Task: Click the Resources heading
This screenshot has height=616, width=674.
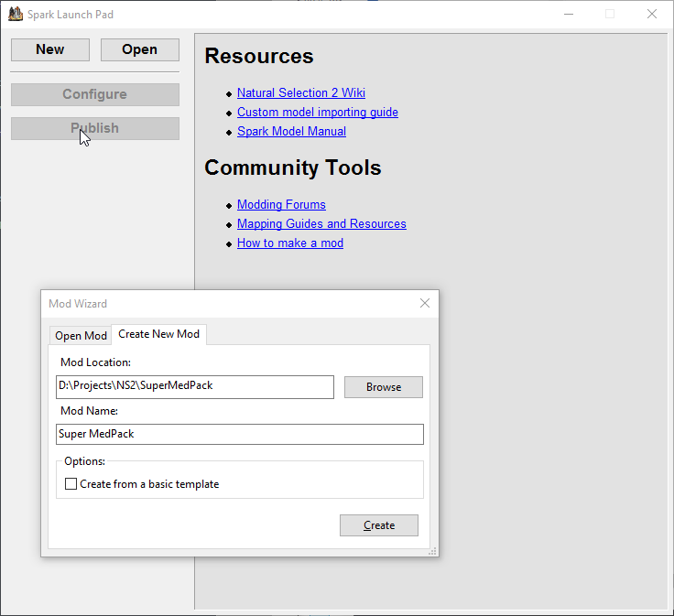Action: tap(259, 56)
